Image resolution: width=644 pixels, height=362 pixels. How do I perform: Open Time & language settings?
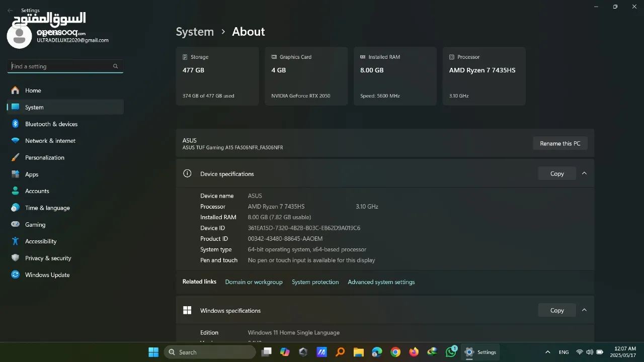[x=65, y=208]
